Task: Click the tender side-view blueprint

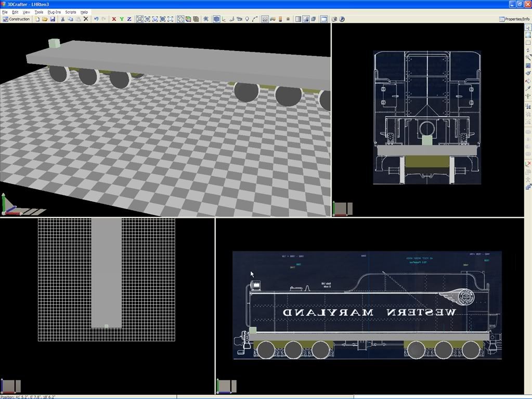Action: [367, 305]
